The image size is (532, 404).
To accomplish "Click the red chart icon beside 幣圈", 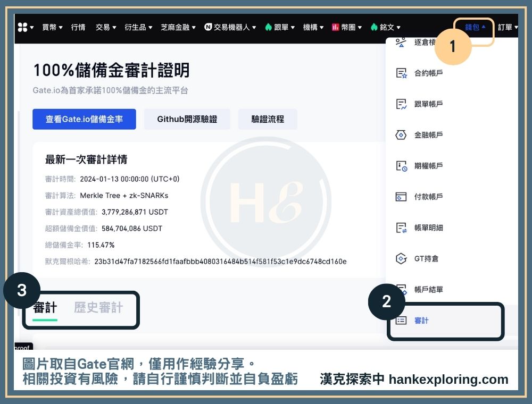I will click(335, 27).
